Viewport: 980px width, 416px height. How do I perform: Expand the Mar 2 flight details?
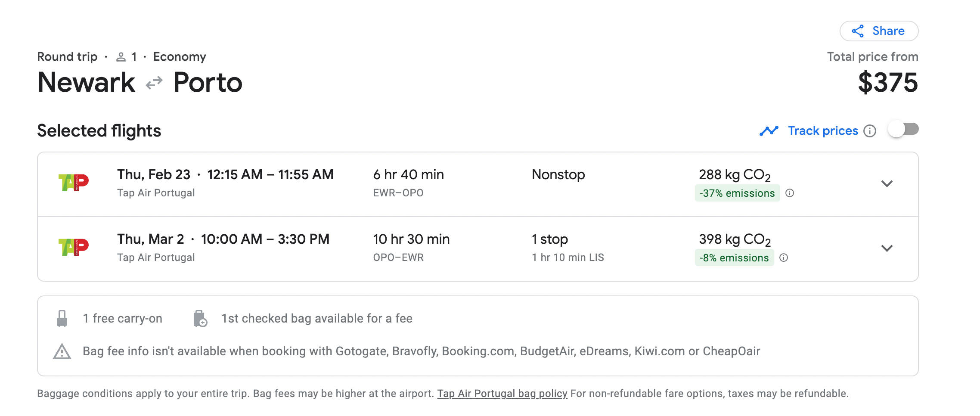coord(887,248)
